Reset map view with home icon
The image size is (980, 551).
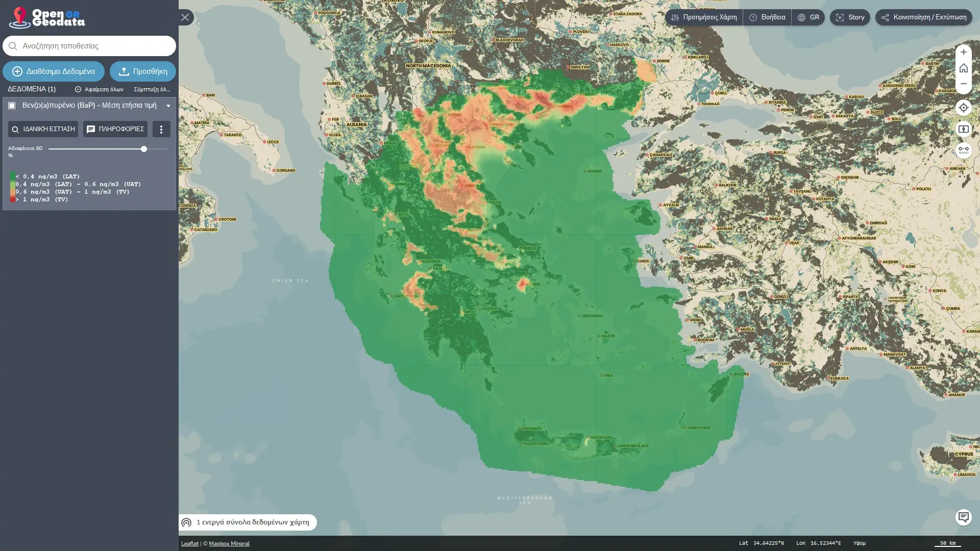click(964, 68)
